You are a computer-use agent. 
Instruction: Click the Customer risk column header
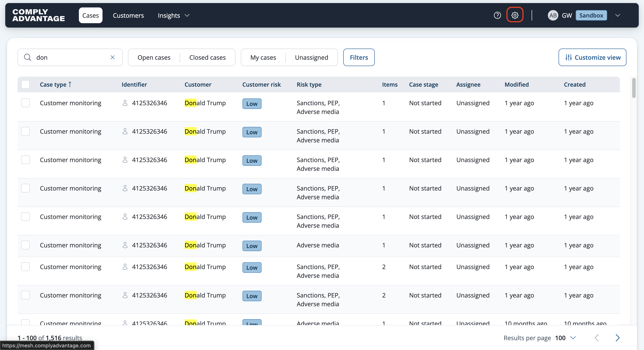pos(262,85)
